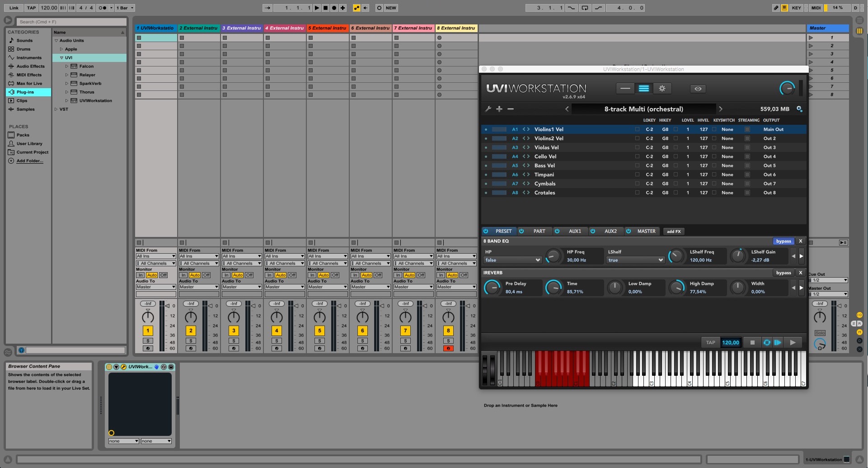
Task: Go to next preset with right arrow
Action: pos(721,109)
